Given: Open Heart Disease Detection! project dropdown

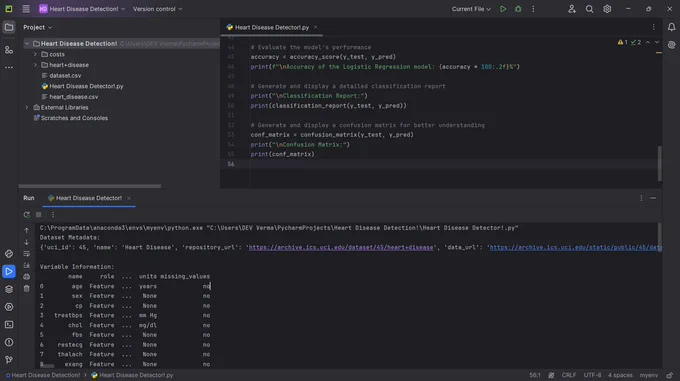Looking at the screenshot, I should point(82,9).
